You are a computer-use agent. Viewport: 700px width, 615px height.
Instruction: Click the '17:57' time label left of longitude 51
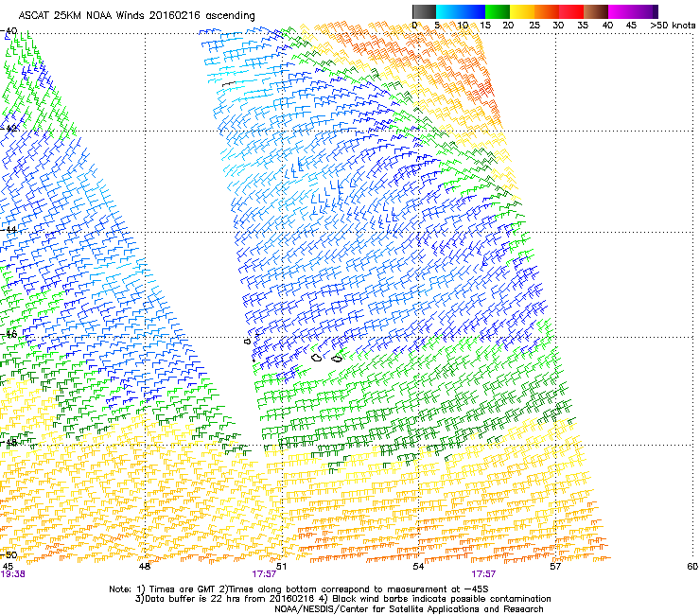[x=264, y=574]
